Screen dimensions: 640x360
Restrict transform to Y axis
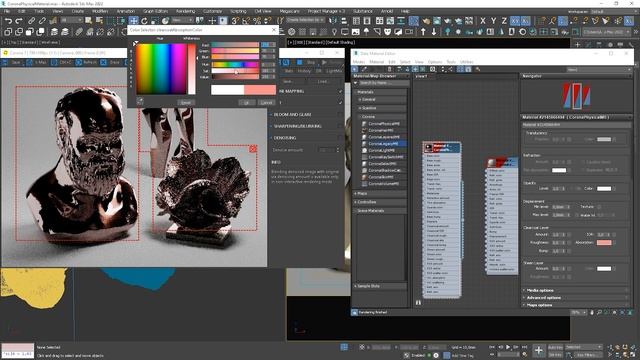pos(493,20)
